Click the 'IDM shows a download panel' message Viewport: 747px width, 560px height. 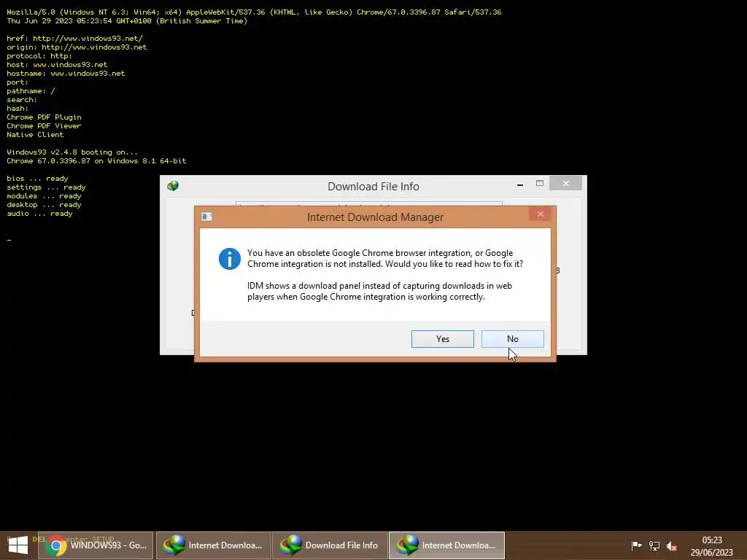point(379,291)
